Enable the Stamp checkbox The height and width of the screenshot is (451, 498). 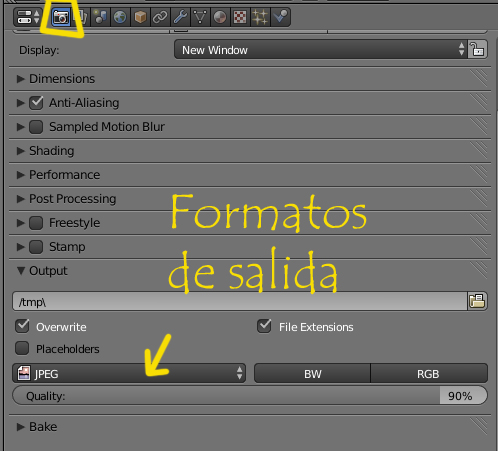pos(36,247)
